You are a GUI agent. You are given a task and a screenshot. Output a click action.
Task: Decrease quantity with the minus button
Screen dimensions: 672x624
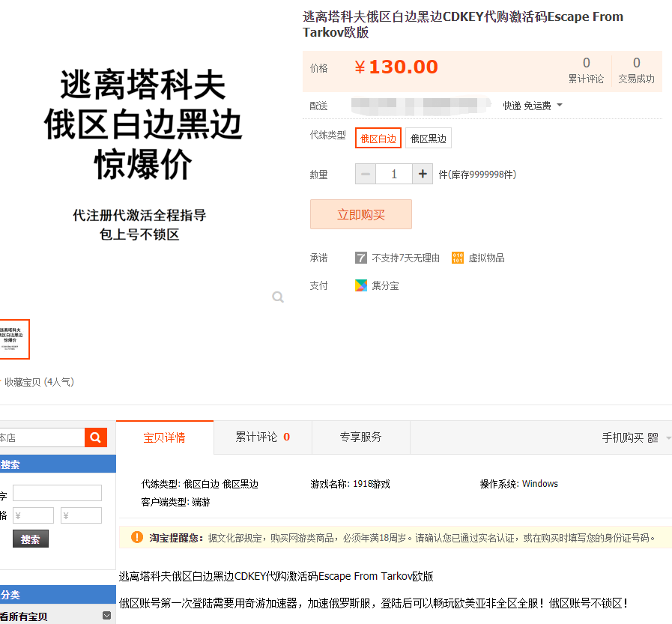pos(366,174)
